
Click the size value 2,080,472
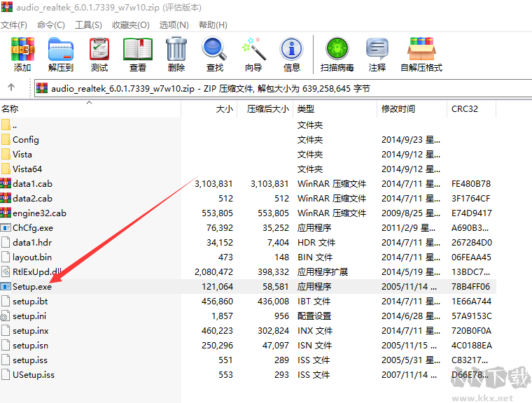(x=213, y=272)
